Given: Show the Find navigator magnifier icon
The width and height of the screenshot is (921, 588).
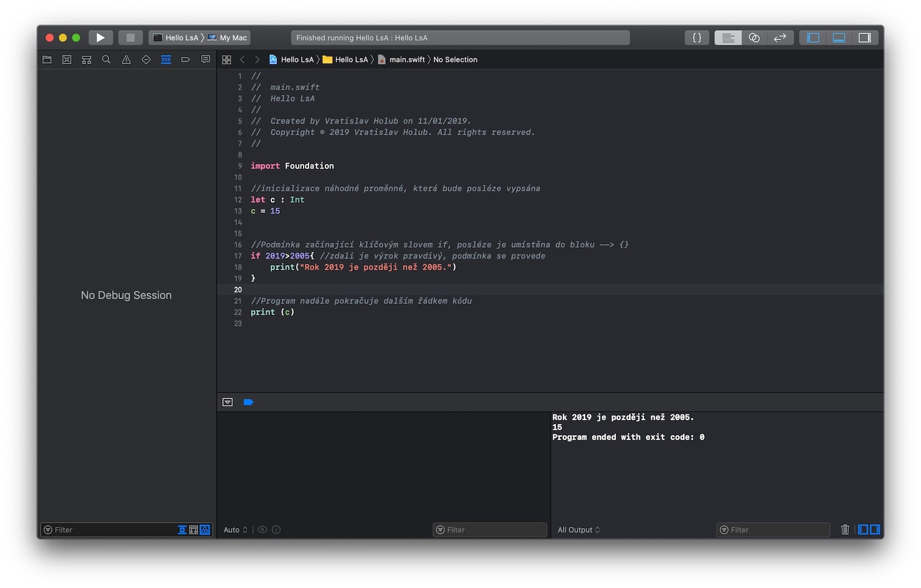Looking at the screenshot, I should tap(106, 59).
